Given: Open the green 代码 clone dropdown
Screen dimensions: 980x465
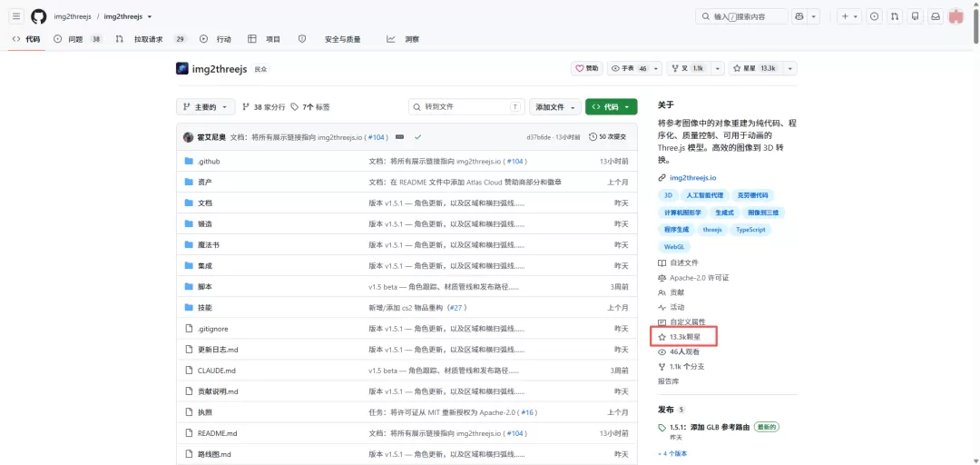Looking at the screenshot, I should click(612, 107).
